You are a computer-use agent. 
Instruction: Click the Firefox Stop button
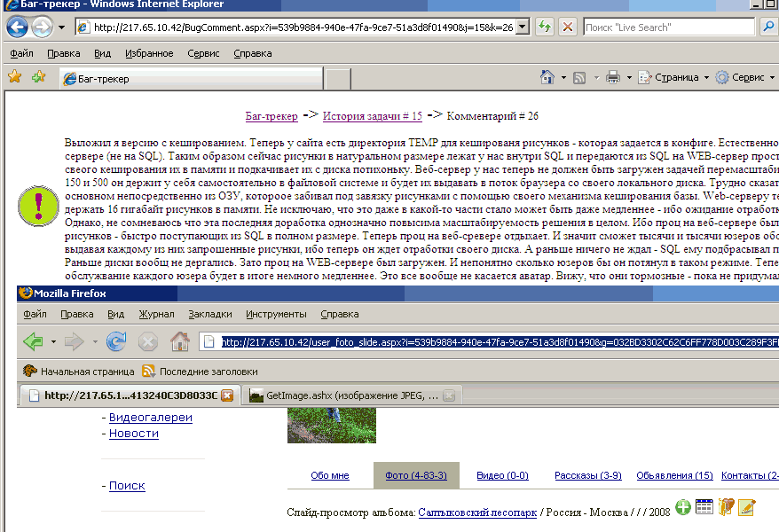tap(147, 342)
